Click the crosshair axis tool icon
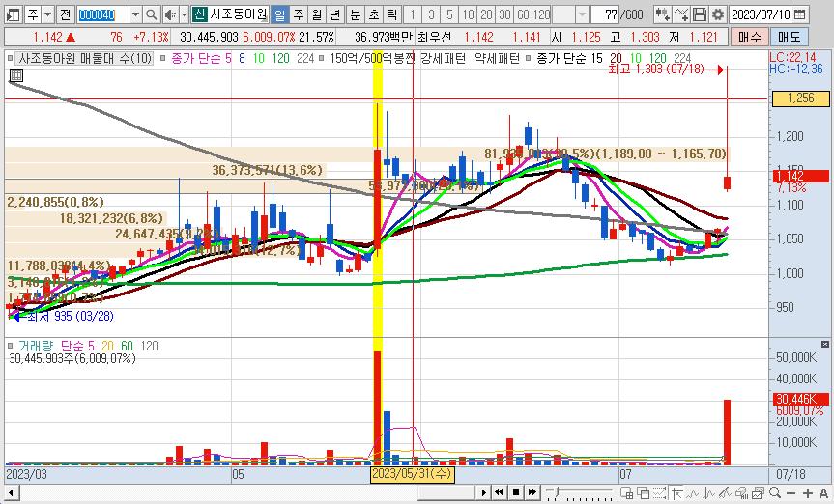The image size is (834, 504). [x=677, y=492]
